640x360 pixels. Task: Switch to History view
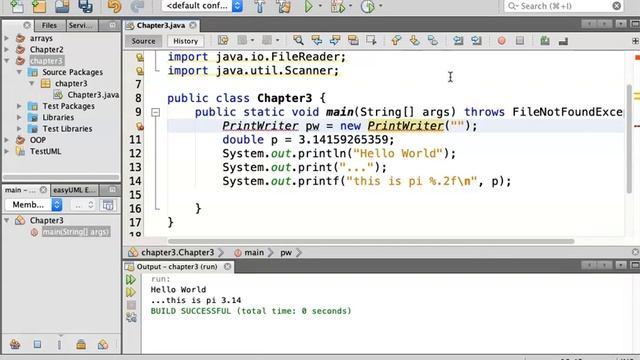[x=185, y=41]
